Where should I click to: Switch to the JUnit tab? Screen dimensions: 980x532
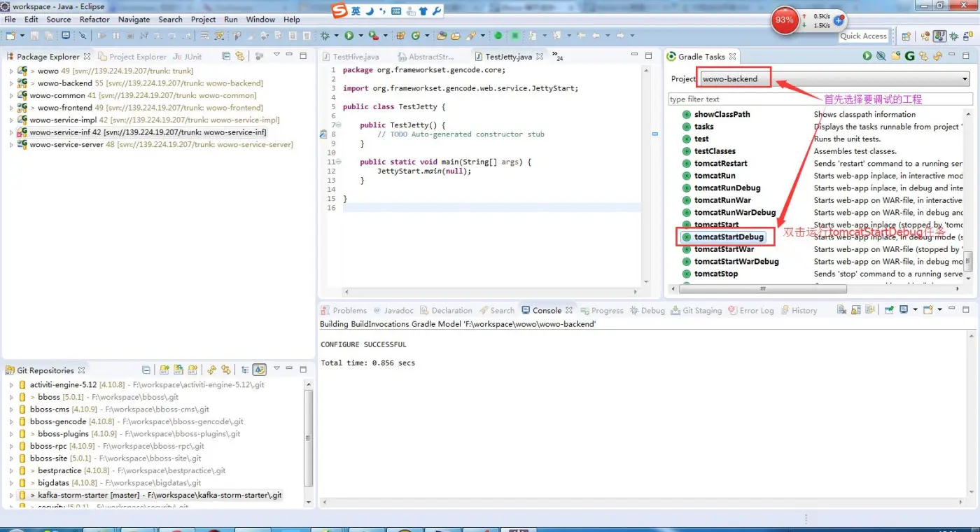[x=187, y=57]
